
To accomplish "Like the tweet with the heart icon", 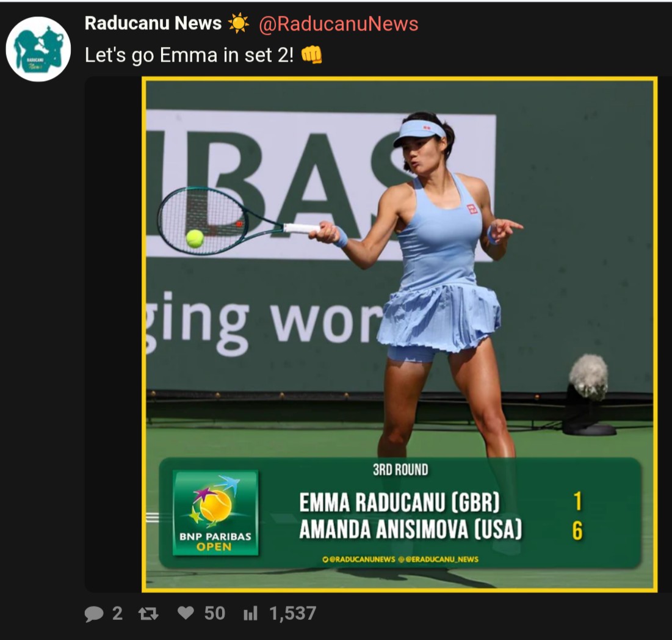I will (186, 613).
